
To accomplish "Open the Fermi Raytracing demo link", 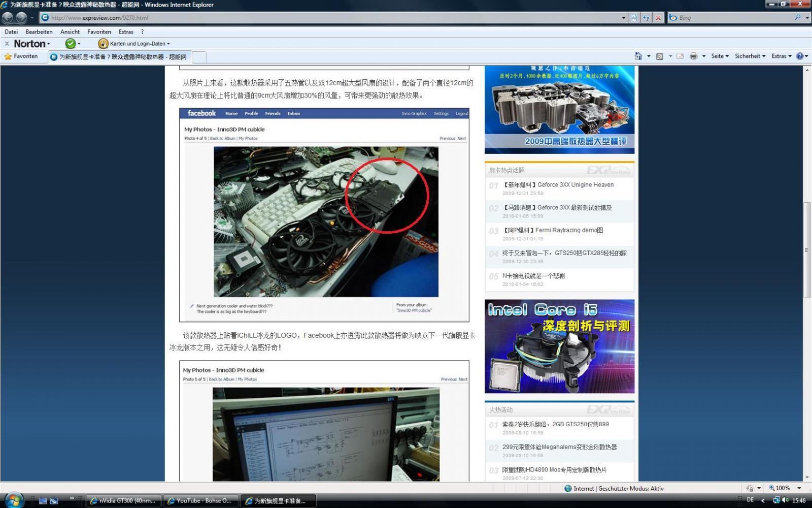I will point(553,230).
